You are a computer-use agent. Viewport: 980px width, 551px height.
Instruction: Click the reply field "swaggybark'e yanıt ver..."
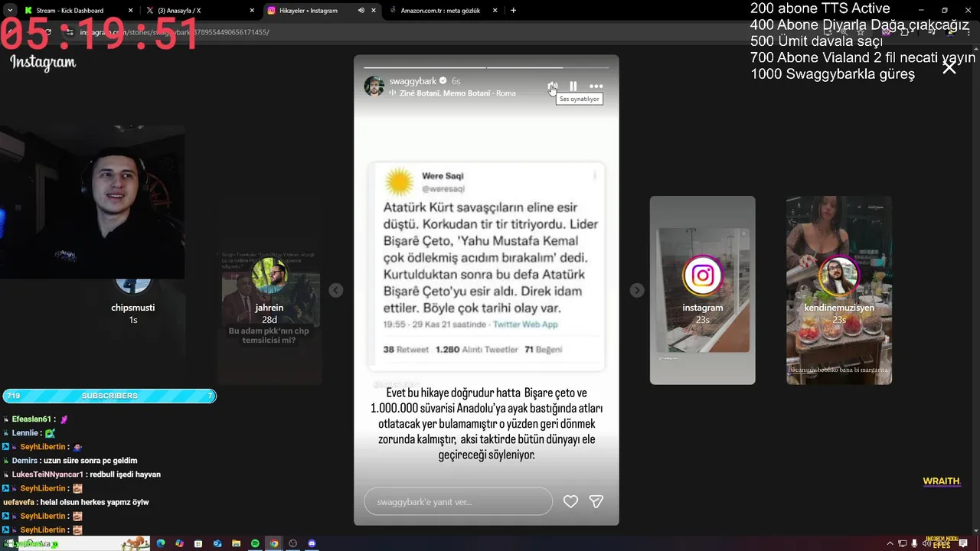coord(458,501)
